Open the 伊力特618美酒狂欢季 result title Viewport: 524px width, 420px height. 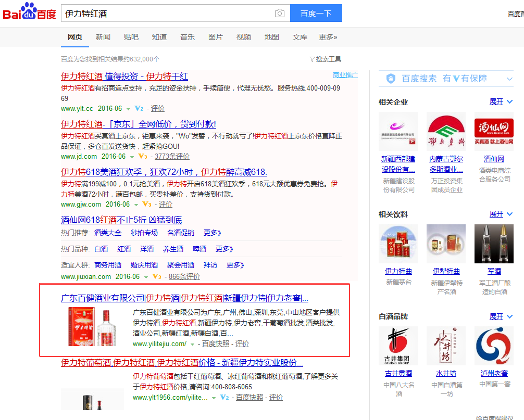pyautogui.click(x=164, y=172)
